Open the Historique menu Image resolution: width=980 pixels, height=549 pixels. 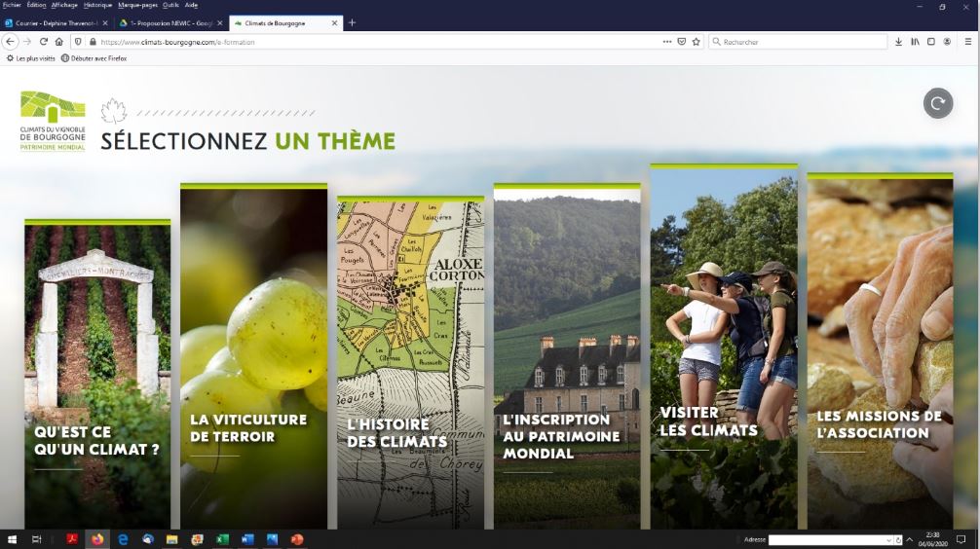point(97,5)
